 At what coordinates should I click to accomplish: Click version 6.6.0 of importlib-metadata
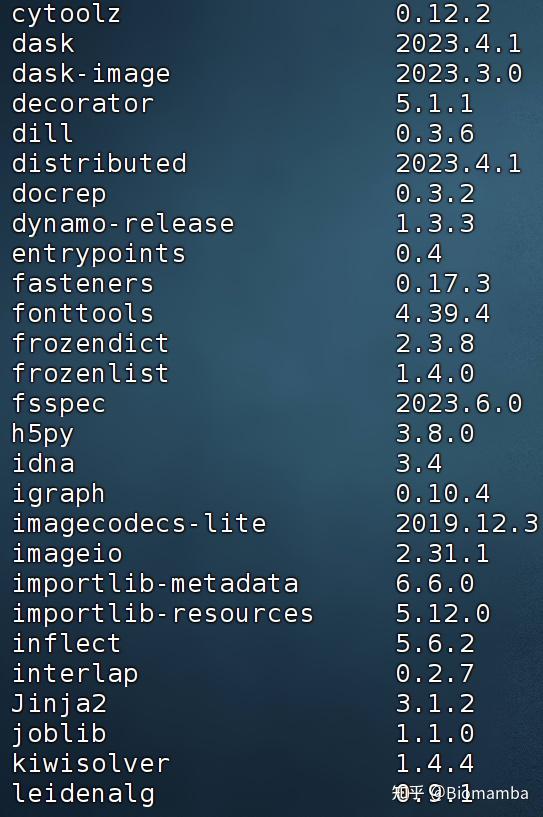click(x=435, y=583)
